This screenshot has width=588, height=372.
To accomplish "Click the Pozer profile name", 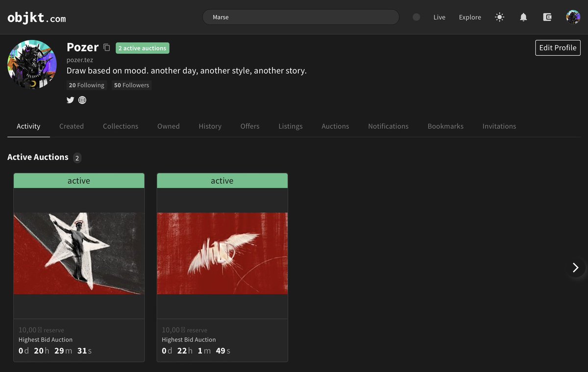I will (x=83, y=47).
